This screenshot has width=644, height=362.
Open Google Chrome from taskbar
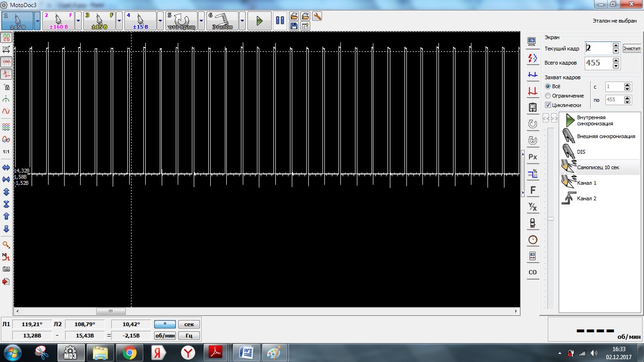129,353
